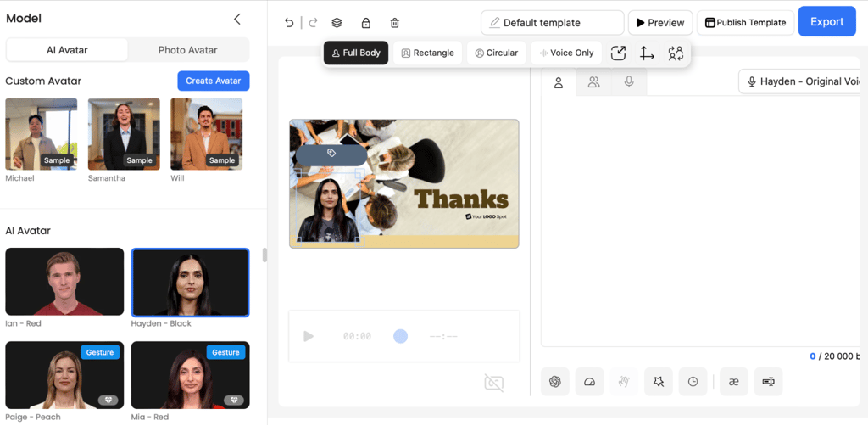868x426 pixels.
Task: Click the trash delete icon
Action: (x=395, y=23)
